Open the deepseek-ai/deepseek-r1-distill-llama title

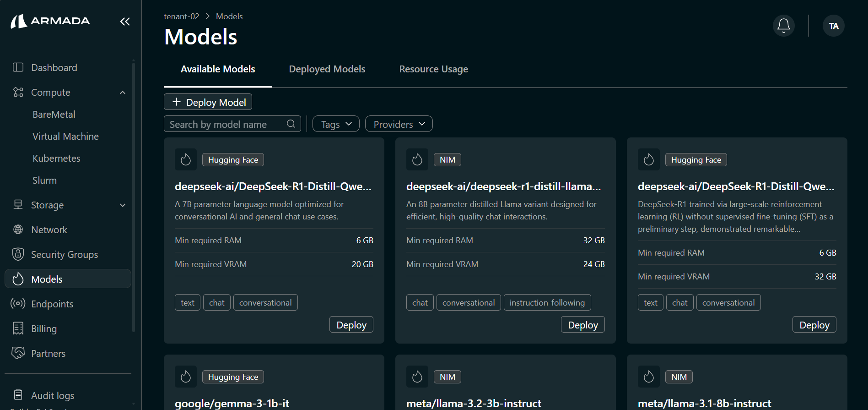pos(504,186)
